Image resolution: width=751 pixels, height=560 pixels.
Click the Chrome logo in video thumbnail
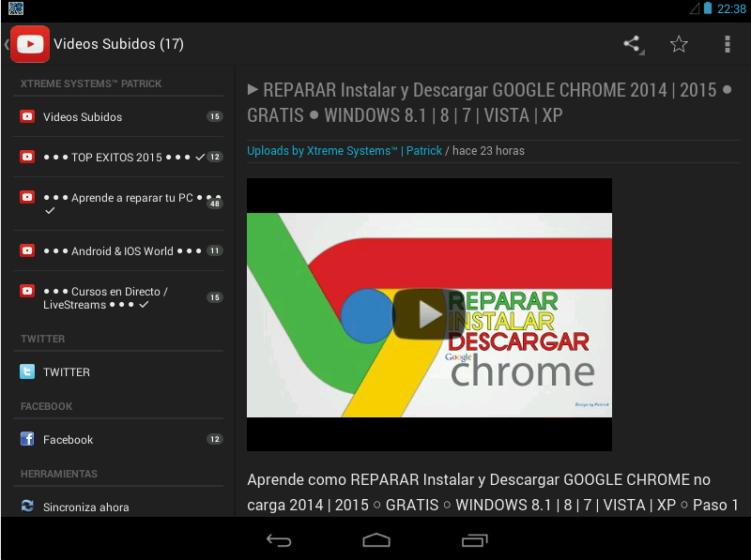(x=367, y=316)
